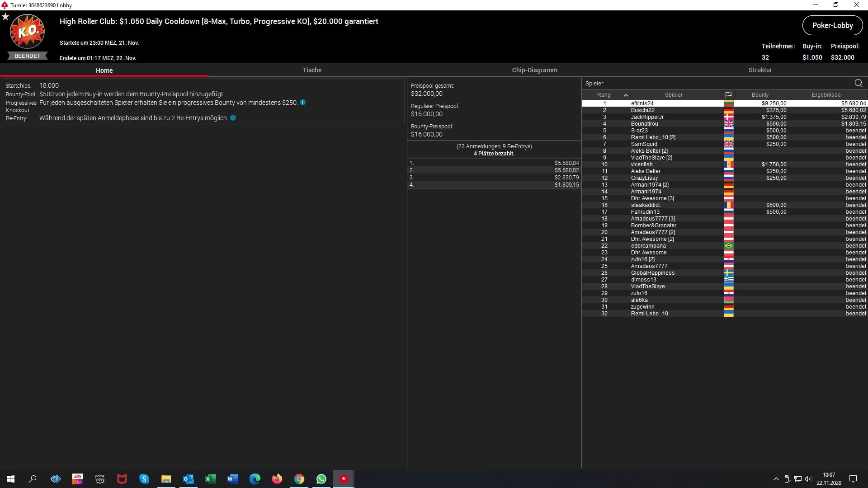Sort players by country flag column

(x=728, y=95)
